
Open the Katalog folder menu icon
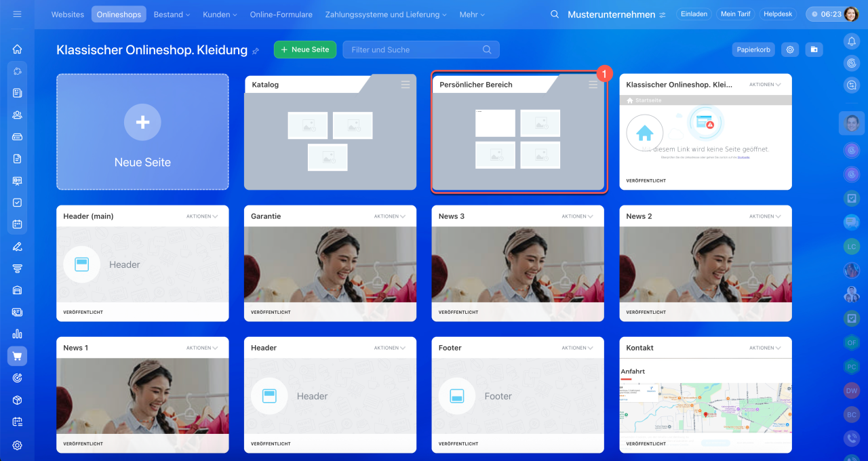tap(406, 84)
